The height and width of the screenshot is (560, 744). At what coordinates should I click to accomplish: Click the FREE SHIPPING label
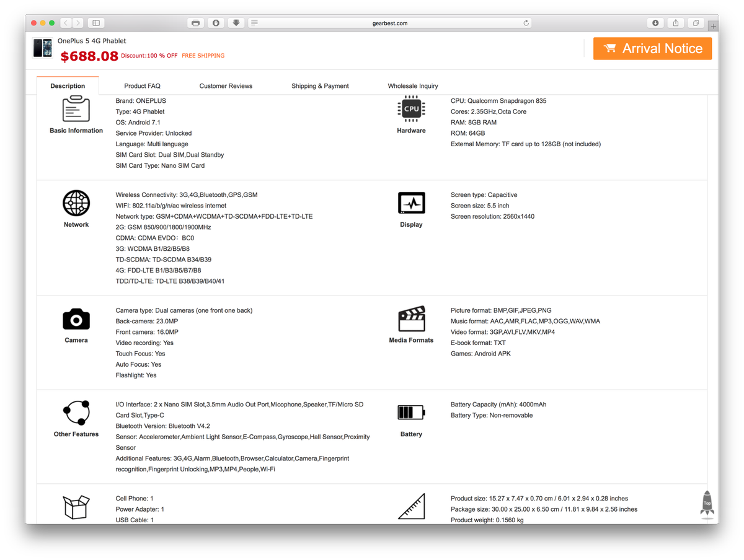coord(203,56)
